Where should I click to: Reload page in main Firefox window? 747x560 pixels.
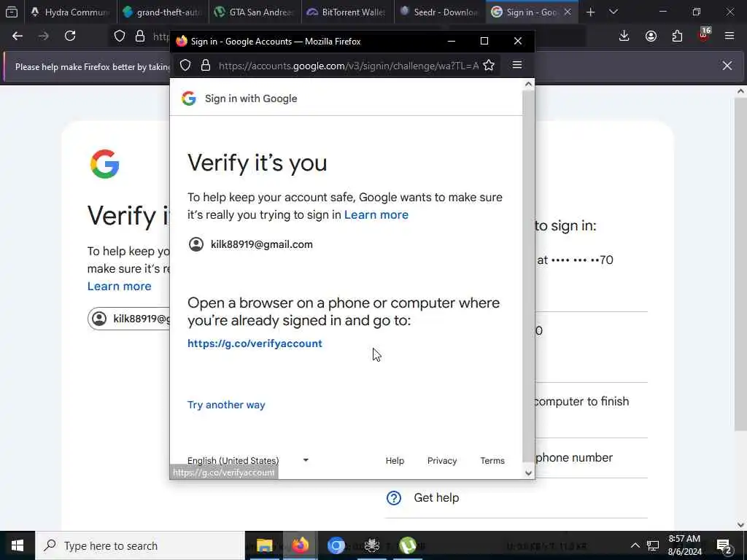[70, 36]
